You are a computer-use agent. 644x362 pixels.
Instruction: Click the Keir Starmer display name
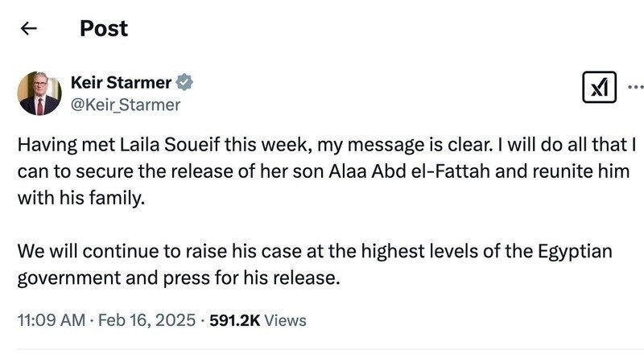click(121, 82)
